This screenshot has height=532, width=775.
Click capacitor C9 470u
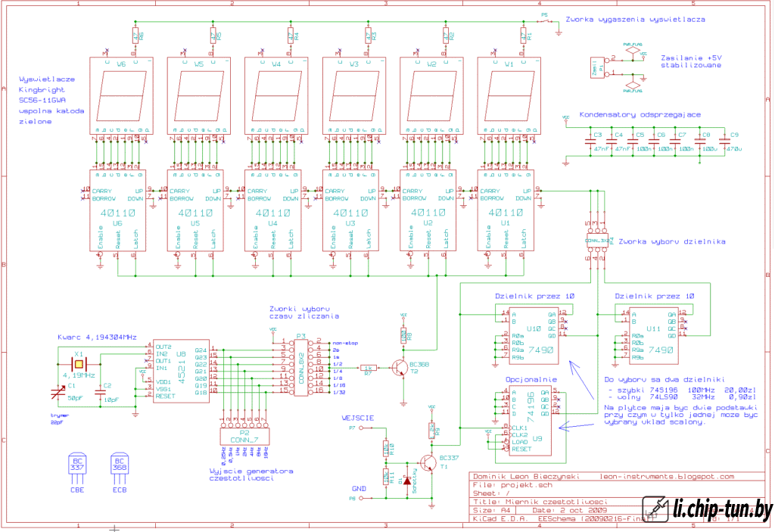(x=724, y=142)
